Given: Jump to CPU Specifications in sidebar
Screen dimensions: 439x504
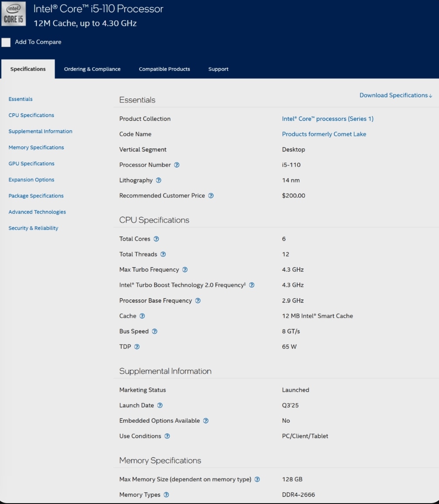Looking at the screenshot, I should 31,115.
